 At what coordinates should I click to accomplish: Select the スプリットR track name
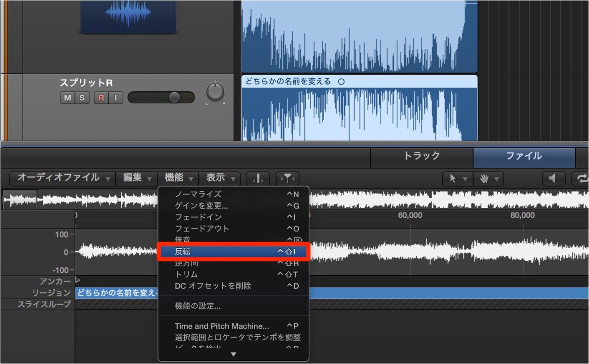[86, 83]
